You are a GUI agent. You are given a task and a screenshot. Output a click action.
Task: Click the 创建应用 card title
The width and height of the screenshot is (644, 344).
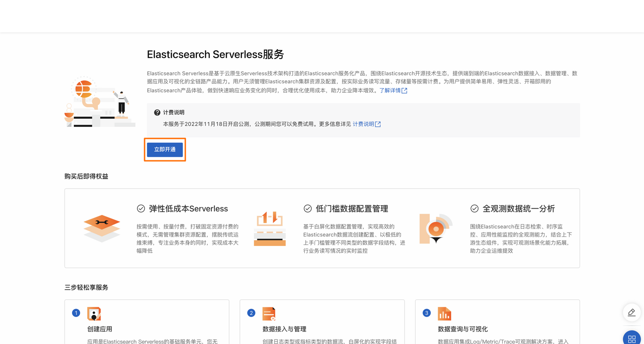(99, 329)
